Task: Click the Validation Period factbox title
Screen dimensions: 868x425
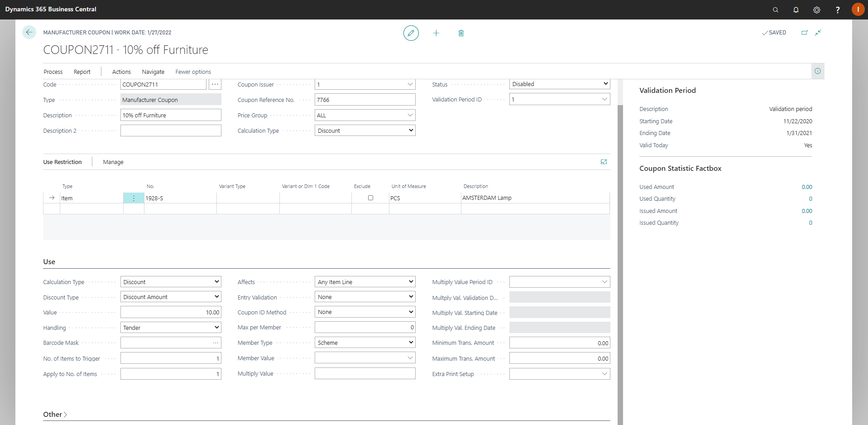Action: (667, 91)
